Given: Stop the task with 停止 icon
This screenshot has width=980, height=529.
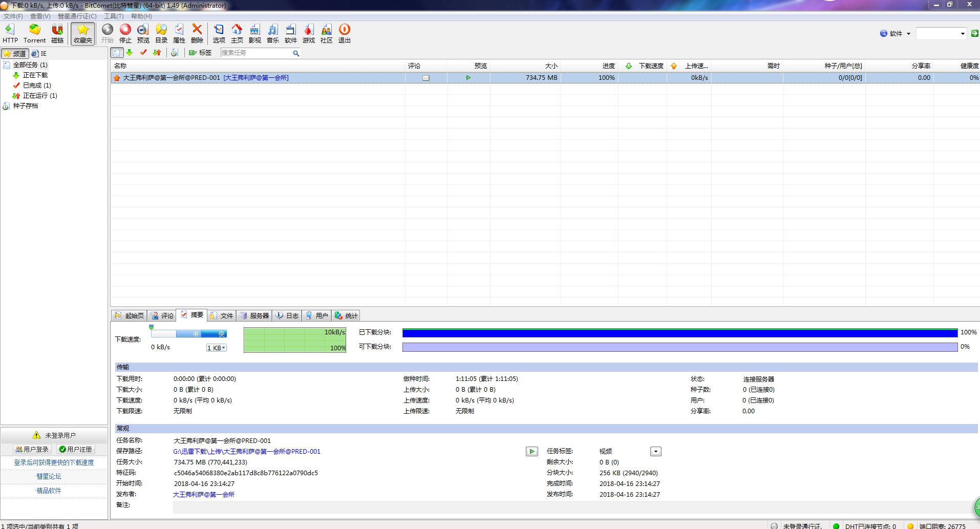Looking at the screenshot, I should coord(125,33).
